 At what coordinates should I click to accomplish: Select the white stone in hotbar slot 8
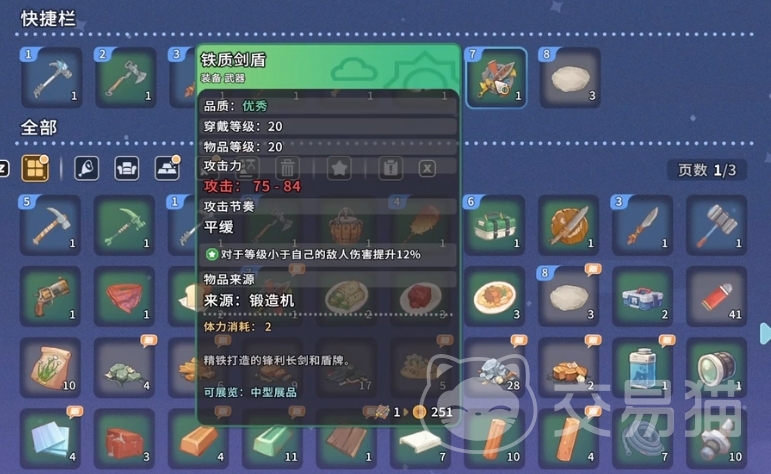570,78
